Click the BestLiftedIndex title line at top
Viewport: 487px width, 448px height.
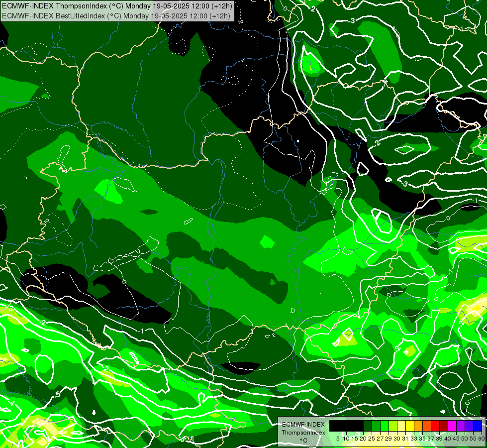116,15
